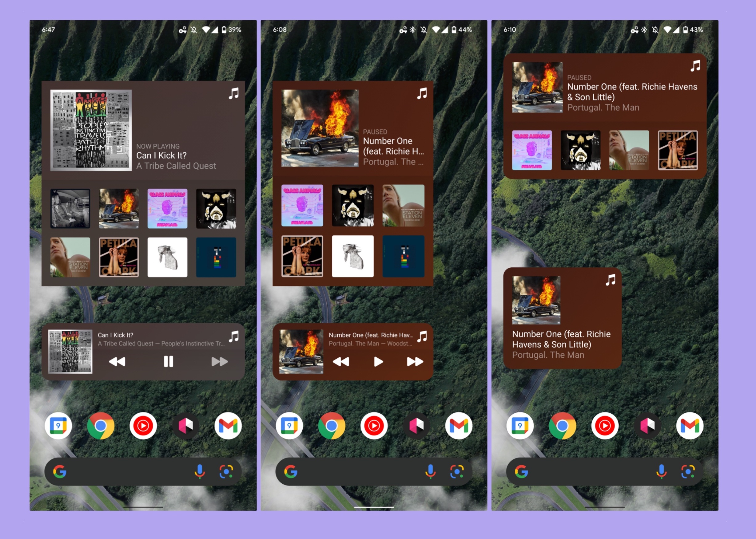This screenshot has height=539, width=756.
Task: Open Google Calendar on the left phone
Action: (x=58, y=426)
